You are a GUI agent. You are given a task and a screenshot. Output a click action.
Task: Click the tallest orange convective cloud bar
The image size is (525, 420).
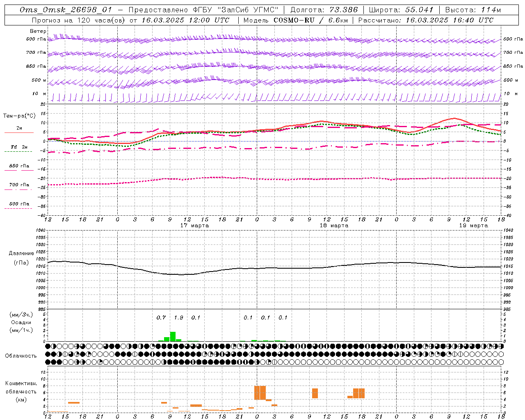tap(260, 393)
